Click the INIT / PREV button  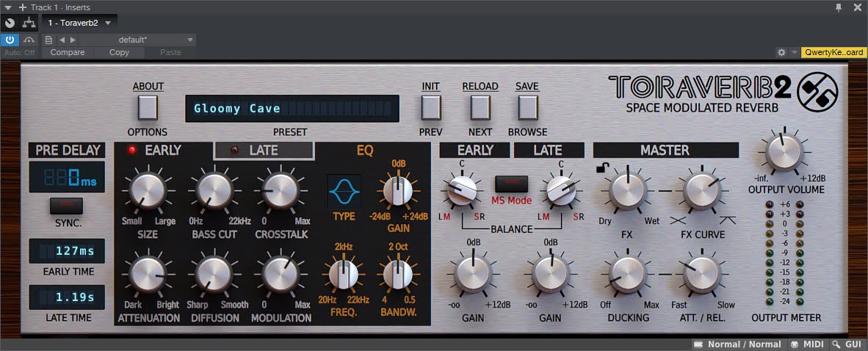tap(430, 107)
